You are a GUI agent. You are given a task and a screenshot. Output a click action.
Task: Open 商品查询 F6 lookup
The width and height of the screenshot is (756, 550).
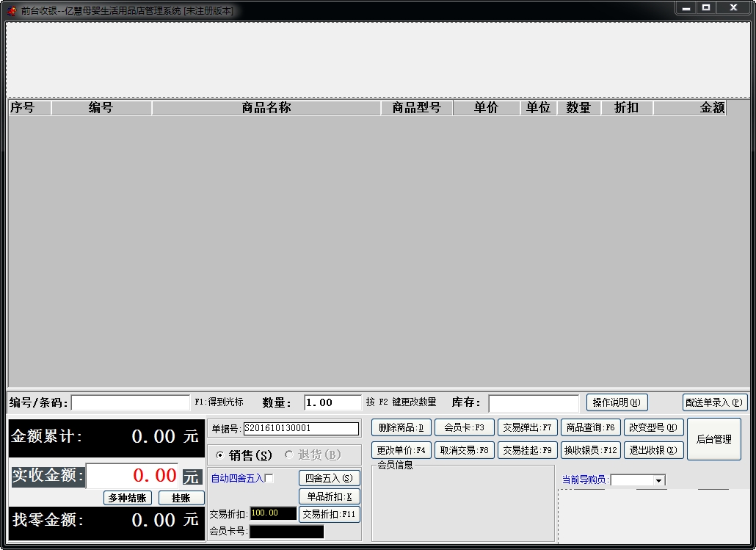point(590,427)
